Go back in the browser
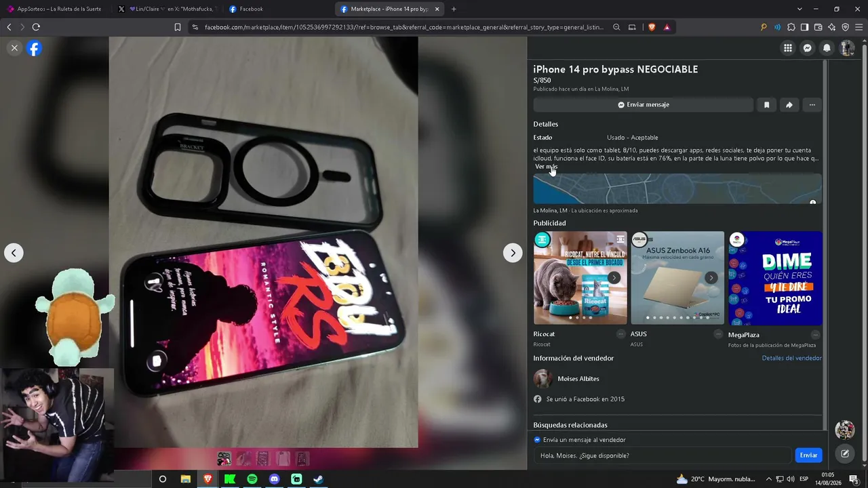This screenshot has width=868, height=488. (x=9, y=27)
